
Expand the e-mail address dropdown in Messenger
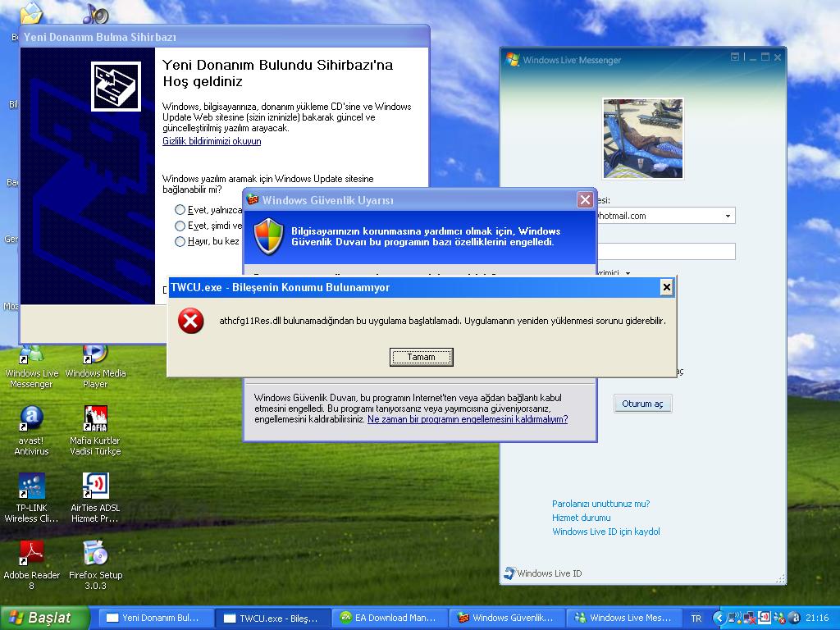tap(728, 216)
